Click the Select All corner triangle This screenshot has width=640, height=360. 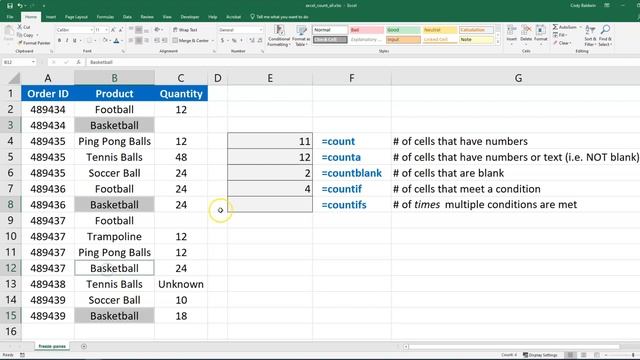coord(14,78)
